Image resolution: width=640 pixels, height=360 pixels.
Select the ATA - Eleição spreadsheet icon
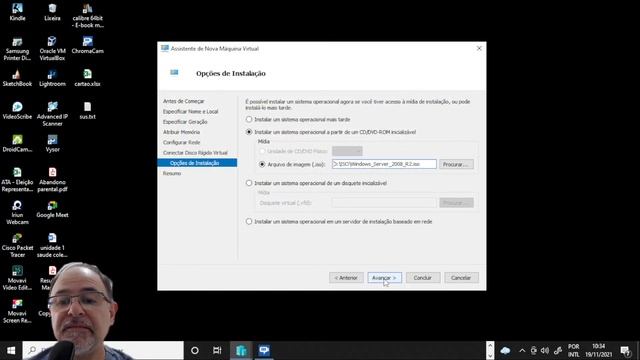click(x=17, y=180)
